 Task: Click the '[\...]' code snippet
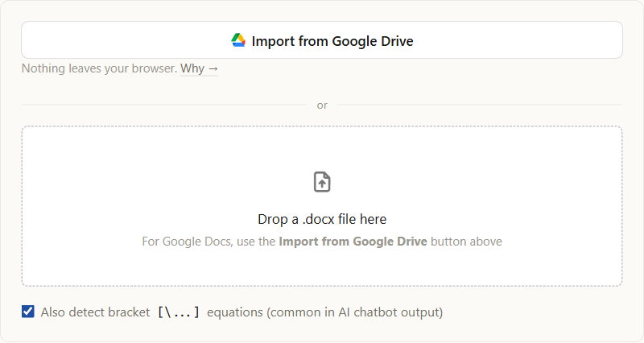pos(179,312)
